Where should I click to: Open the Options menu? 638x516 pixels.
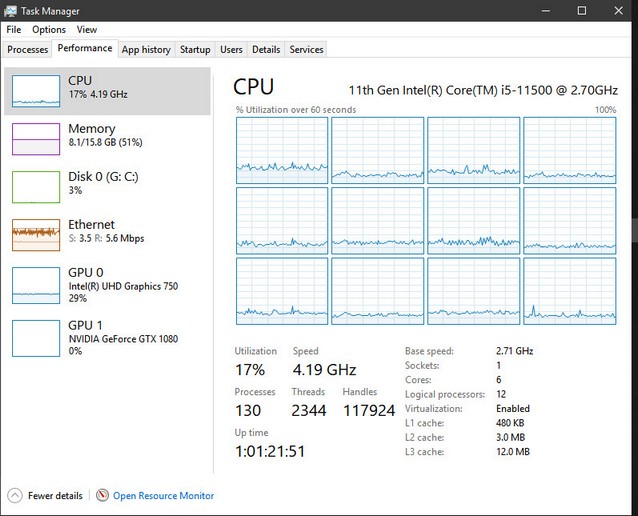[49, 30]
